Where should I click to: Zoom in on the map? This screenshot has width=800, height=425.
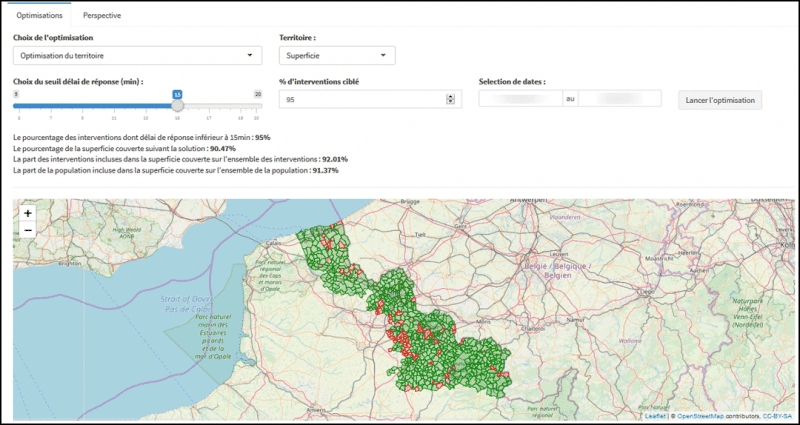pyautogui.click(x=28, y=213)
